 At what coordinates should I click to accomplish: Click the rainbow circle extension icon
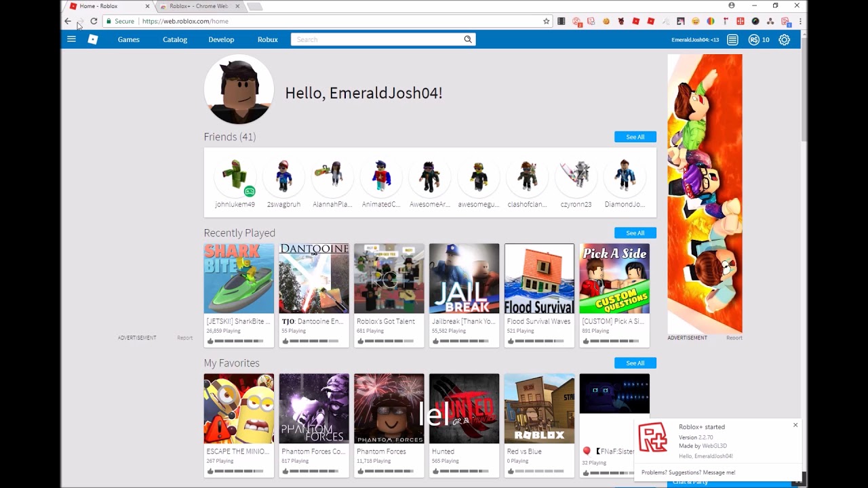point(711,21)
